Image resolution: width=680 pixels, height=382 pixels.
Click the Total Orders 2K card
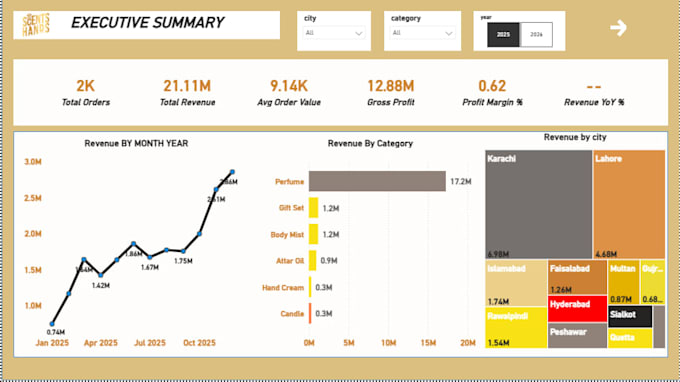pyautogui.click(x=85, y=92)
